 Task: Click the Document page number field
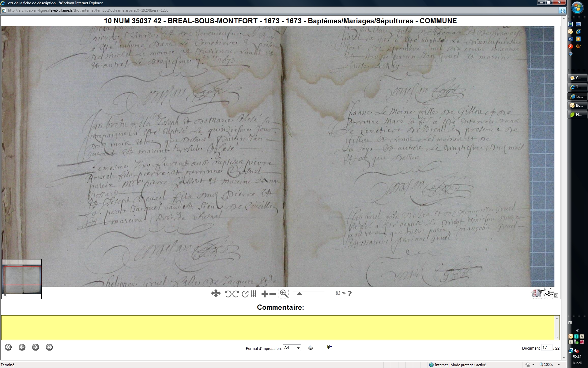pos(546,348)
